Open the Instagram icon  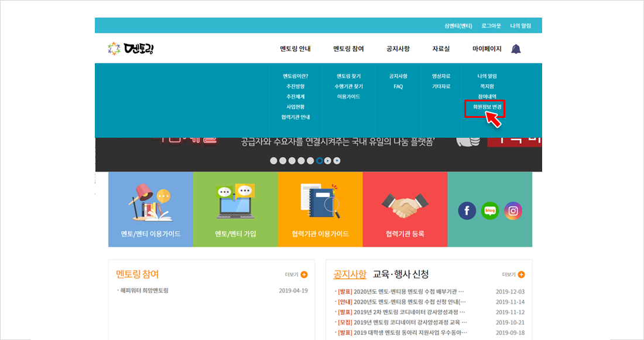pyautogui.click(x=513, y=210)
